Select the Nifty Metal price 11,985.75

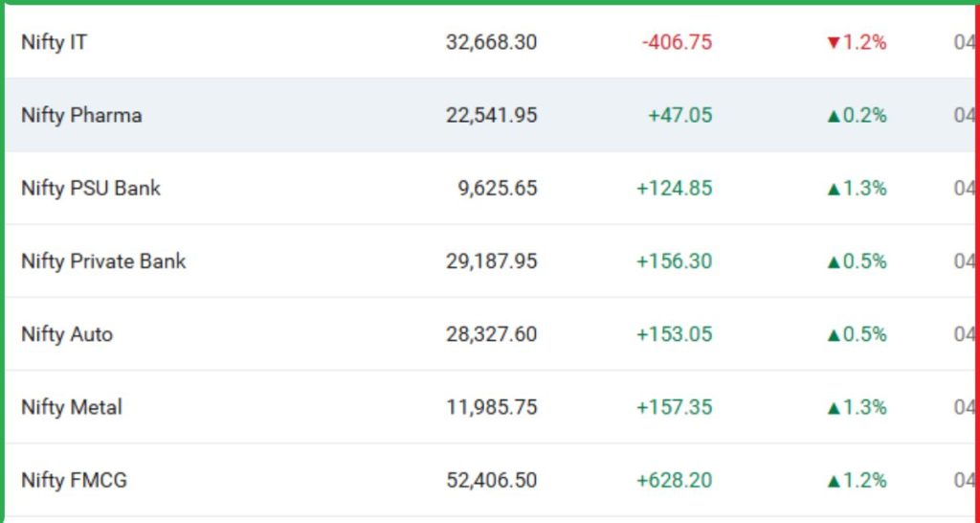(x=491, y=406)
